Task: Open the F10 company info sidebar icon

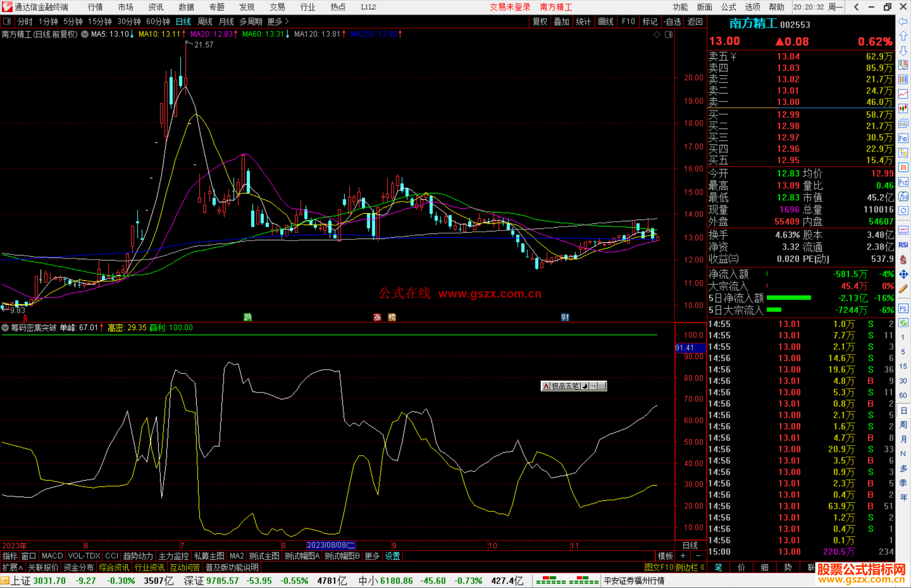Action: click(903, 138)
